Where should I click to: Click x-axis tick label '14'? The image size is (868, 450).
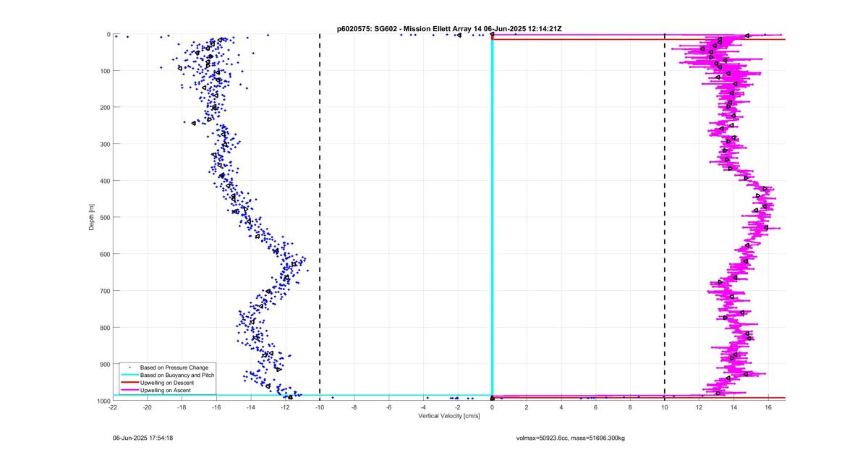[x=733, y=407]
